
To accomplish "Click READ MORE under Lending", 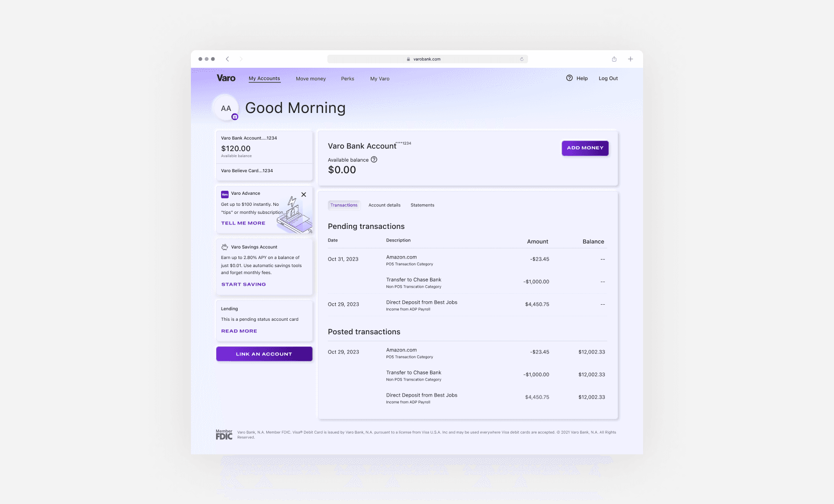I will point(239,331).
